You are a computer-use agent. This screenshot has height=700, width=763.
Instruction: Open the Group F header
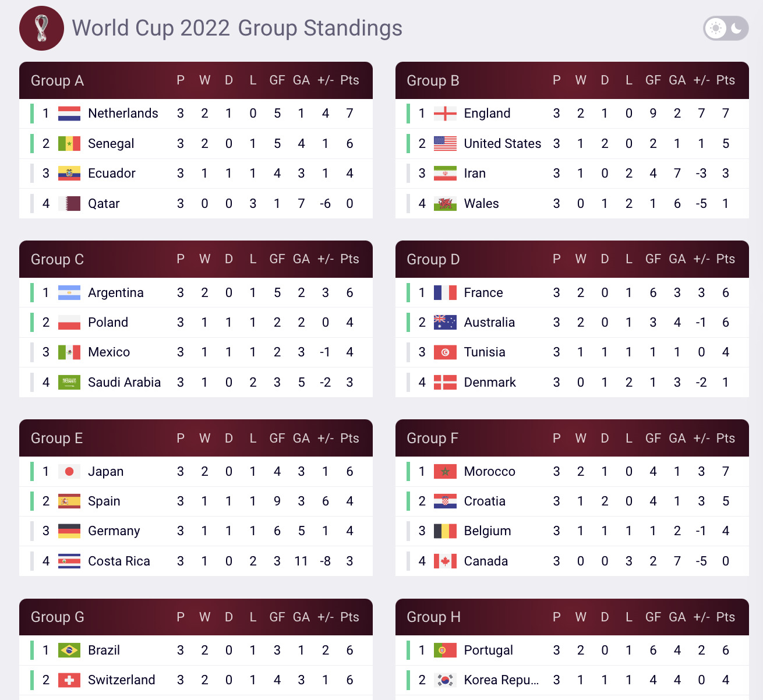(572, 438)
